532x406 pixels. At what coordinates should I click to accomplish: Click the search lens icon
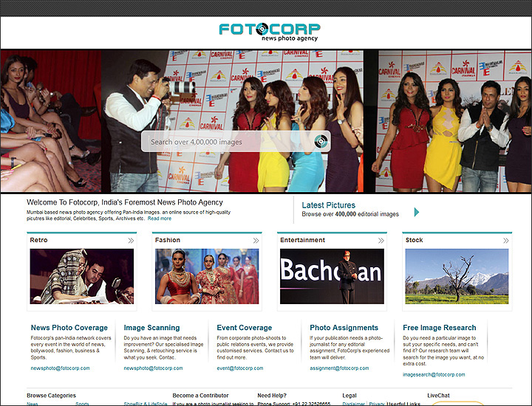pos(321,141)
